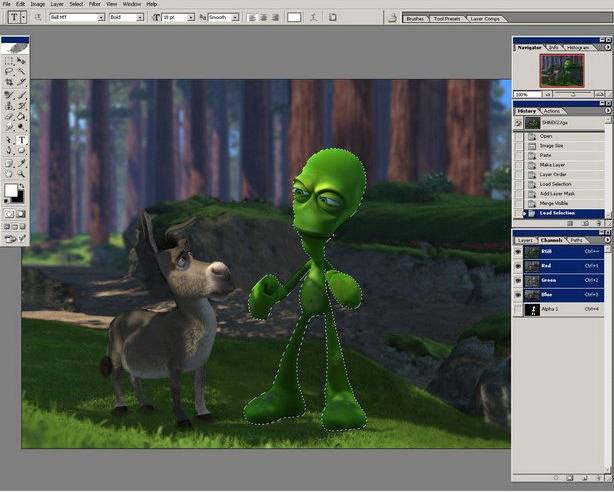Screen dimensions: 614x492
Task: Click the Navigator zoom slider
Action: coord(573,94)
